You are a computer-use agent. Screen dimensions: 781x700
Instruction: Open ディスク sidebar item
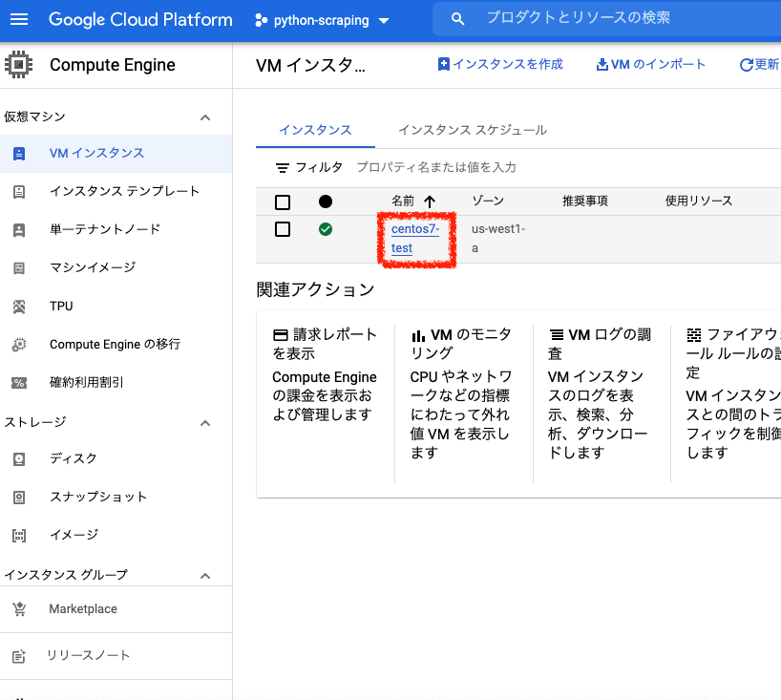(116, 458)
